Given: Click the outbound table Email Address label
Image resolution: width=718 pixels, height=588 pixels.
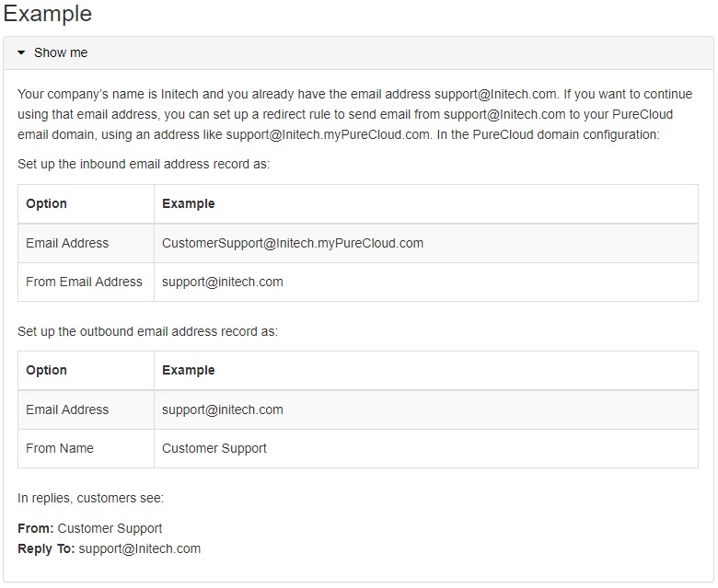Looking at the screenshot, I should coord(67,409).
